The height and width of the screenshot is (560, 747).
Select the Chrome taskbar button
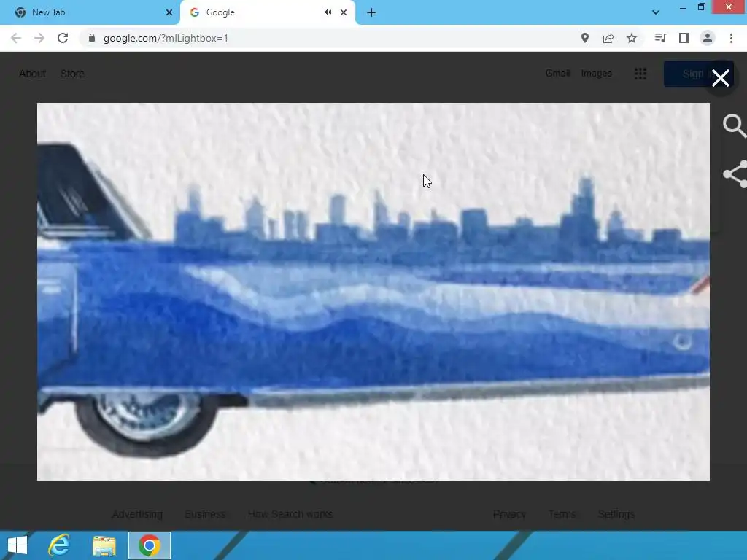tap(149, 545)
